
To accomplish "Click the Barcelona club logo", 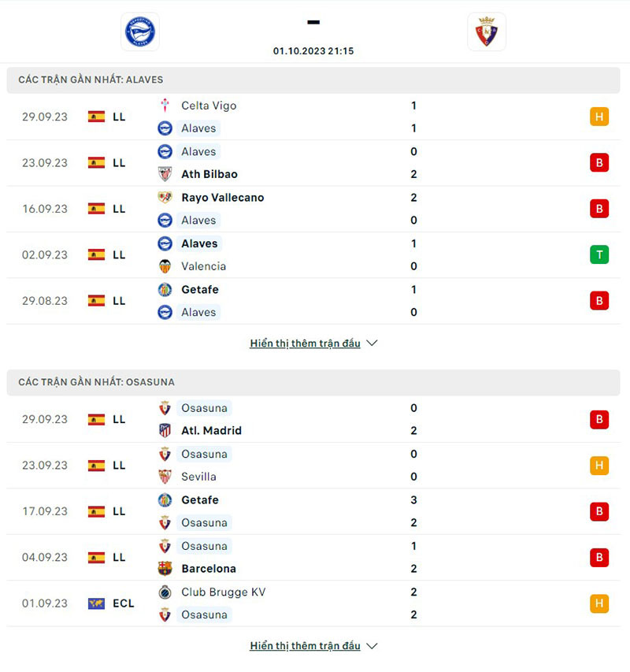I will pos(165,569).
